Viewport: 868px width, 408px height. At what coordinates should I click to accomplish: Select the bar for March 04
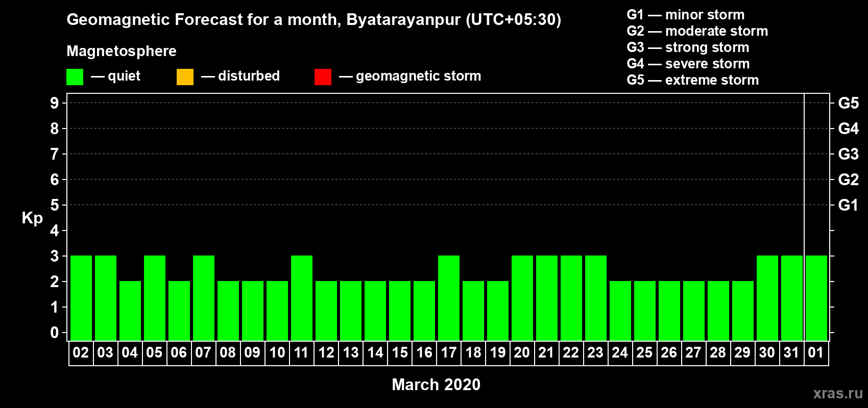130,311
